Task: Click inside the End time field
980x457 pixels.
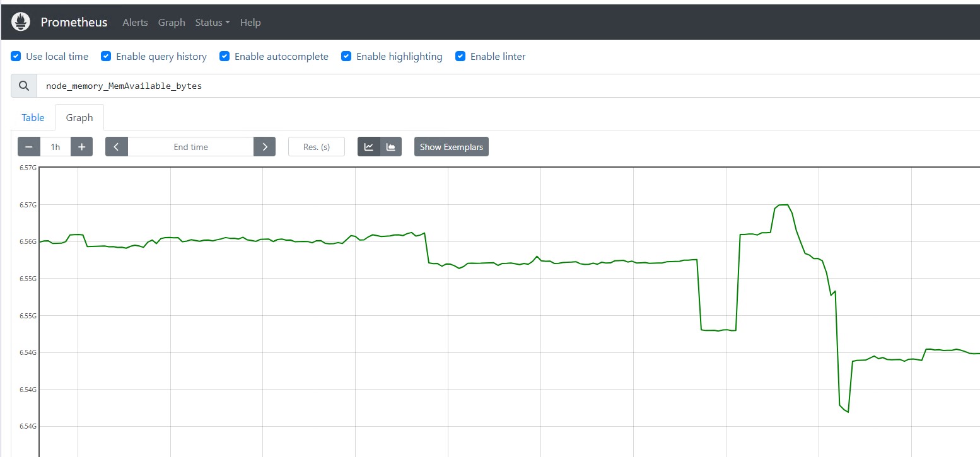Action: (190, 146)
